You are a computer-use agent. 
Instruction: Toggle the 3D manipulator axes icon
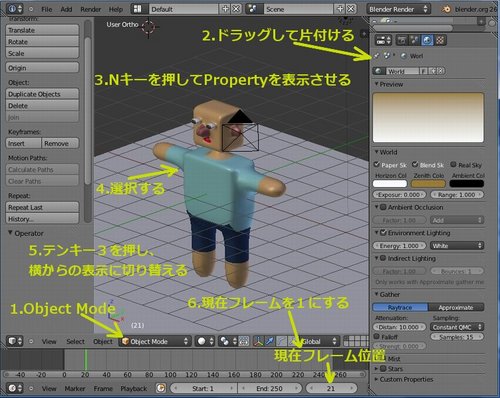pos(258,341)
